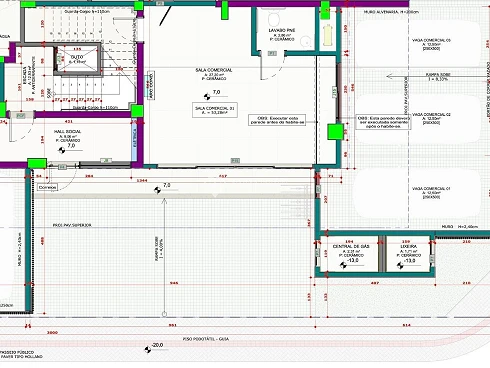Image resolution: width=490 pixels, height=368 pixels.
Task: Select the "OBS: Esta parede deverá" note box
Action: pyautogui.click(x=384, y=122)
